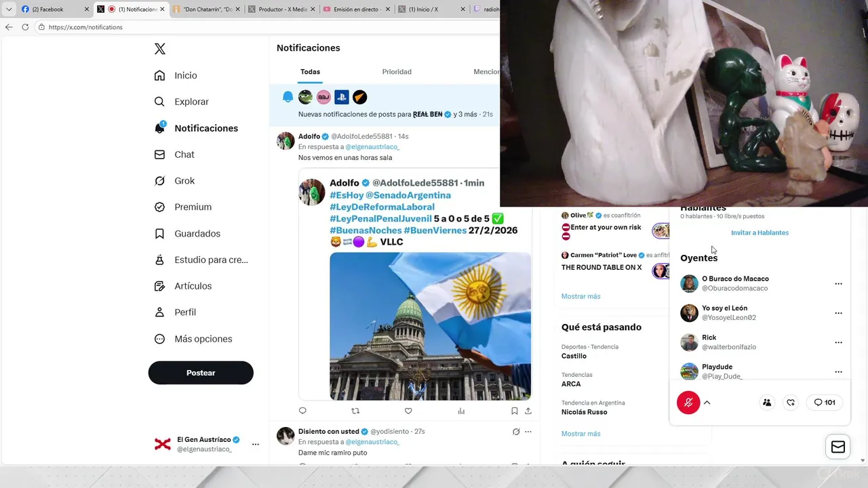Switch to the Inicio / X browser tab
Image resolution: width=868 pixels, height=488 pixels.
(430, 9)
